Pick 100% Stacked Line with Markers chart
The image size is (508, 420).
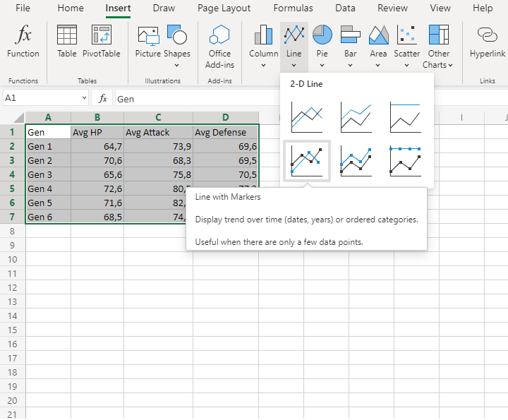(405, 161)
